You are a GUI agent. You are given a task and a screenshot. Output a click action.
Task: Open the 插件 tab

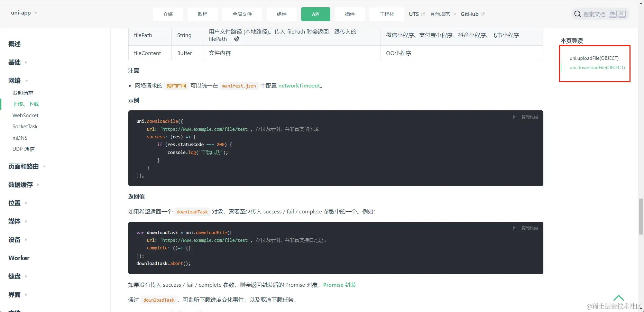tap(350, 14)
